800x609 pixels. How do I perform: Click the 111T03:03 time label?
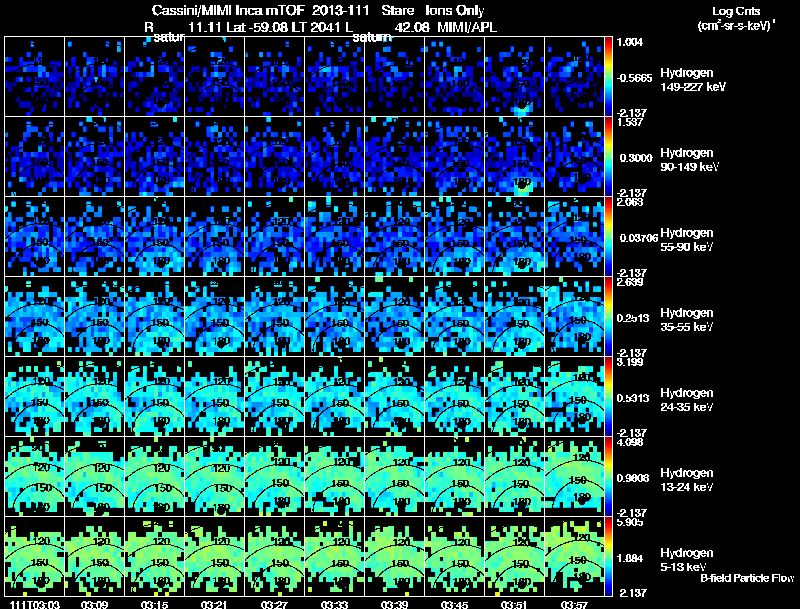coord(34,605)
